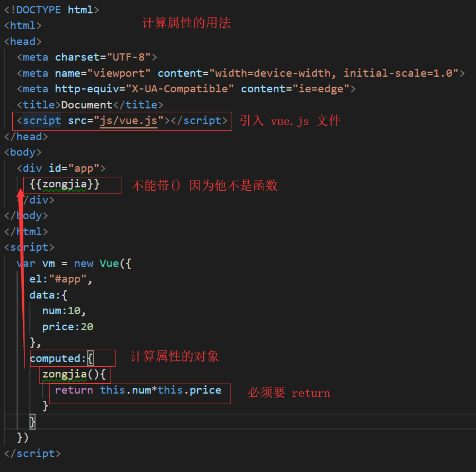Click the return this.num*this.price statement

[138, 390]
